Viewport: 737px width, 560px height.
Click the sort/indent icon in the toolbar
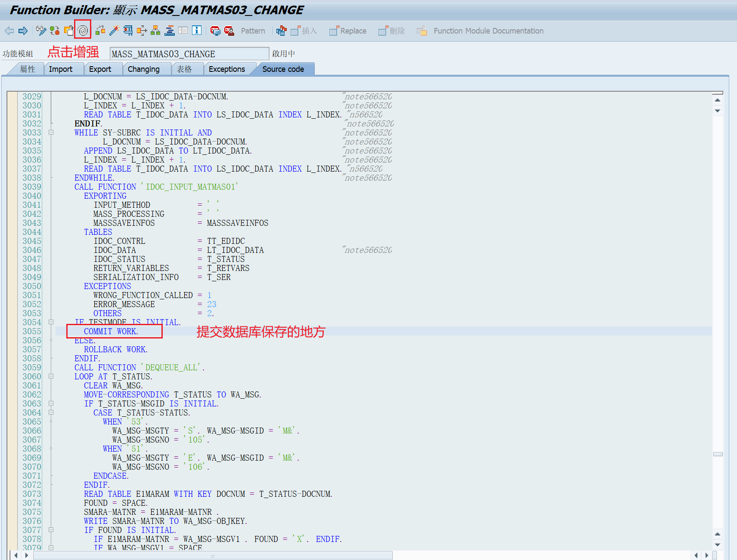pyautogui.click(x=169, y=31)
